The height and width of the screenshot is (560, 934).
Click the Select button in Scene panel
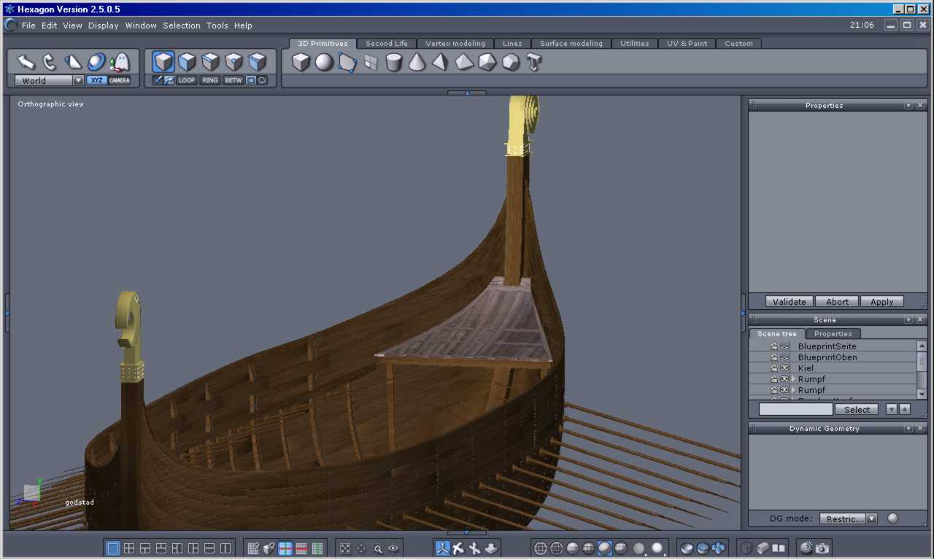click(x=857, y=409)
